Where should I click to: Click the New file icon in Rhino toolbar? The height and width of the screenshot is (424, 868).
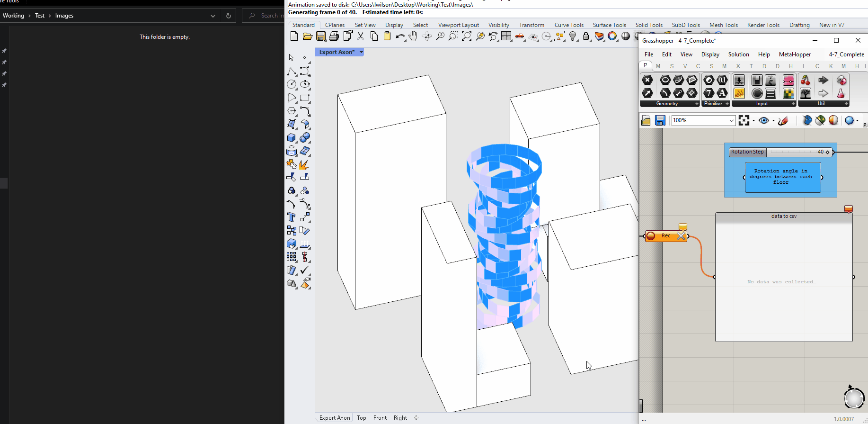click(294, 36)
